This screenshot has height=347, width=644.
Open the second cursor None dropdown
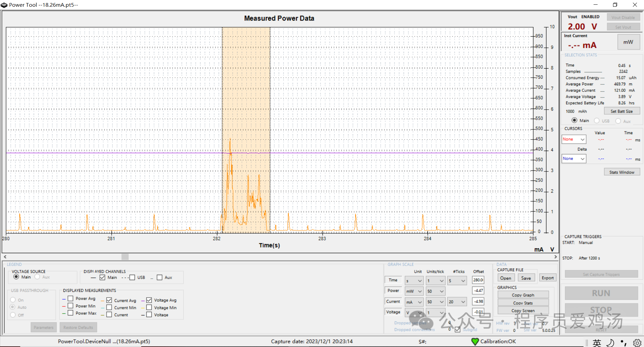(x=574, y=159)
